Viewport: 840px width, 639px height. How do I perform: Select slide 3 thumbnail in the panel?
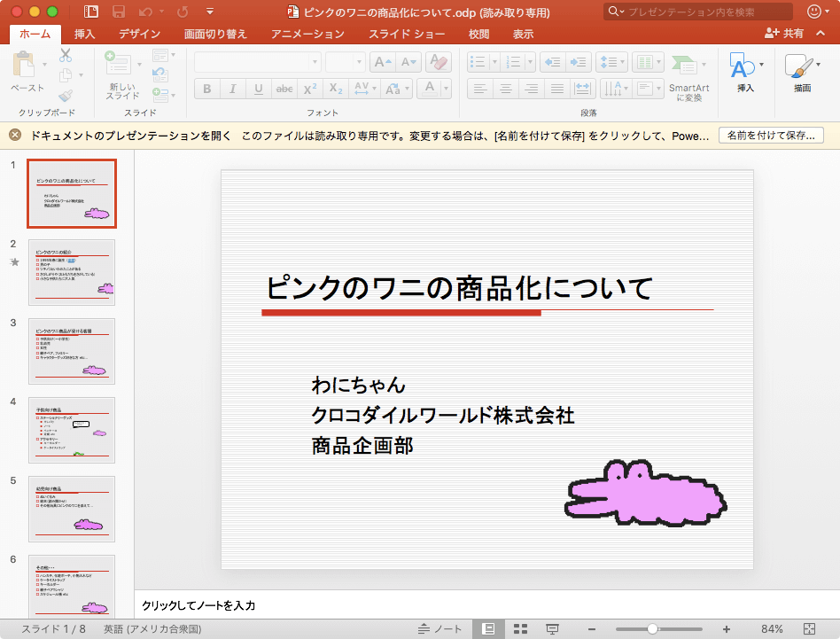72,351
